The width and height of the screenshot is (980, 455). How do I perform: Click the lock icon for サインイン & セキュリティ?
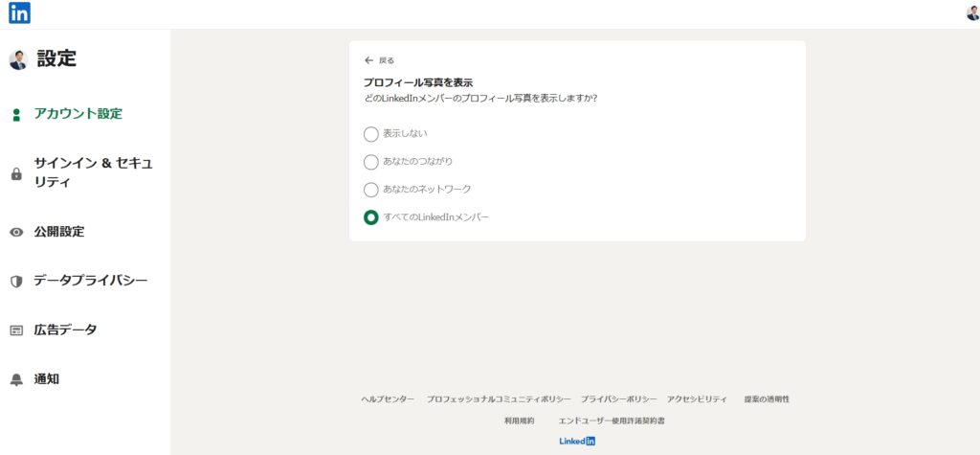(16, 174)
